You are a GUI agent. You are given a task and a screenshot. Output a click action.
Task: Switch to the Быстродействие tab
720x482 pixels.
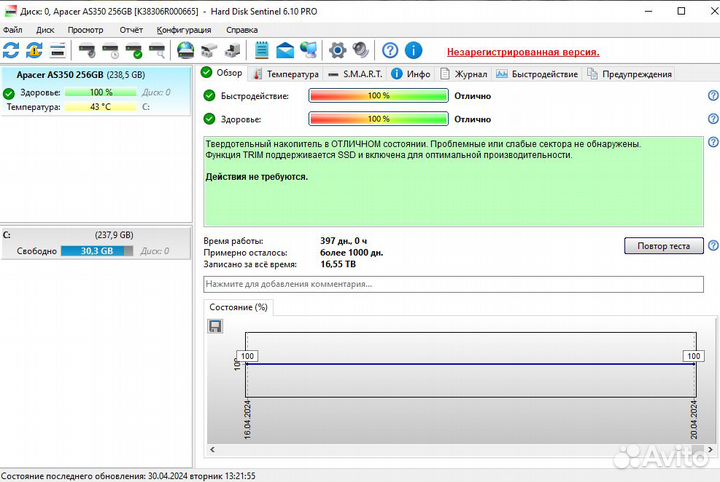click(537, 74)
